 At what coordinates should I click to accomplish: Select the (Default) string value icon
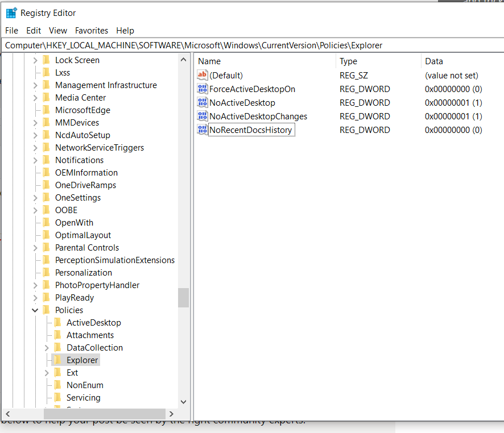tap(202, 75)
